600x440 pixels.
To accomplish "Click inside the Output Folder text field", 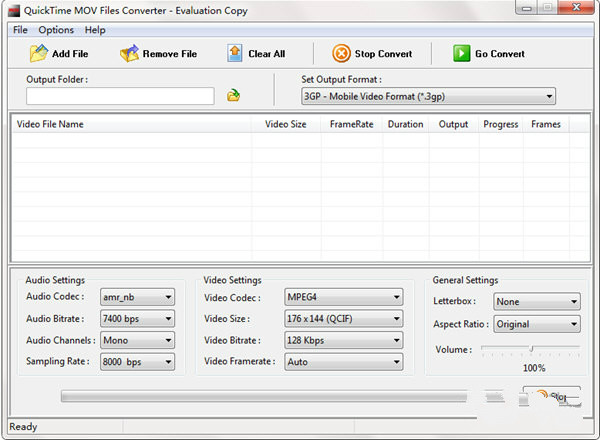I will [120, 96].
